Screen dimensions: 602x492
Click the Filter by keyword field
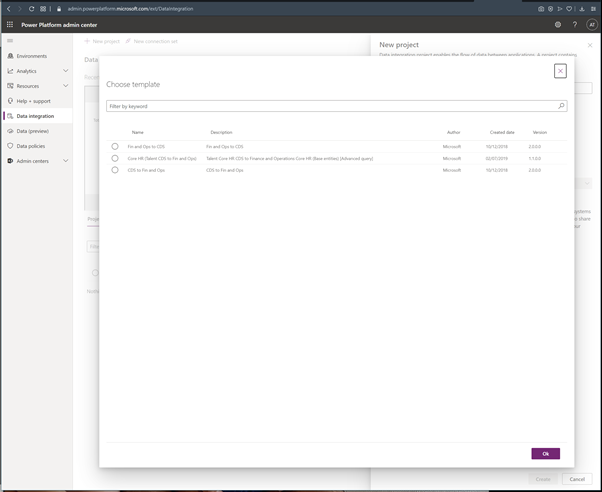point(330,106)
